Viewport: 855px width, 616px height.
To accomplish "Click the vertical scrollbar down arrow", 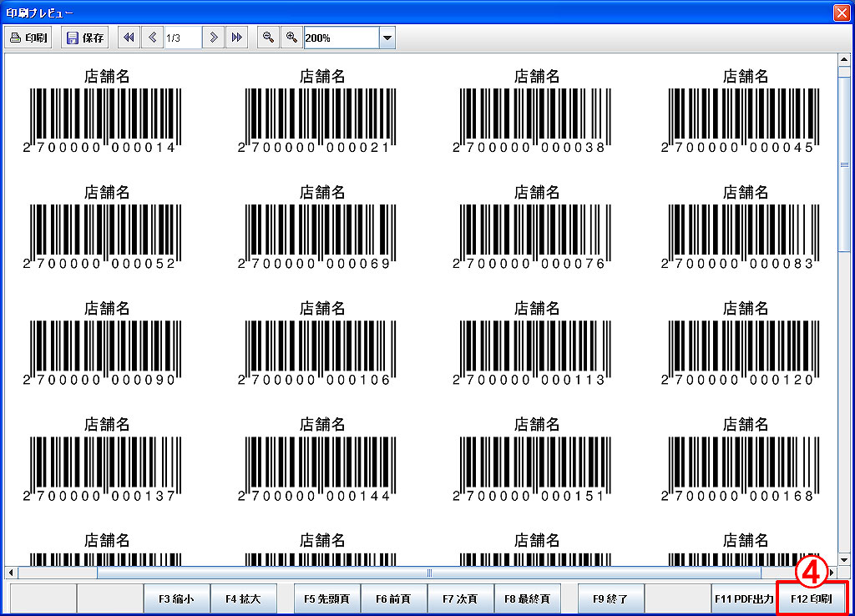I will click(843, 559).
